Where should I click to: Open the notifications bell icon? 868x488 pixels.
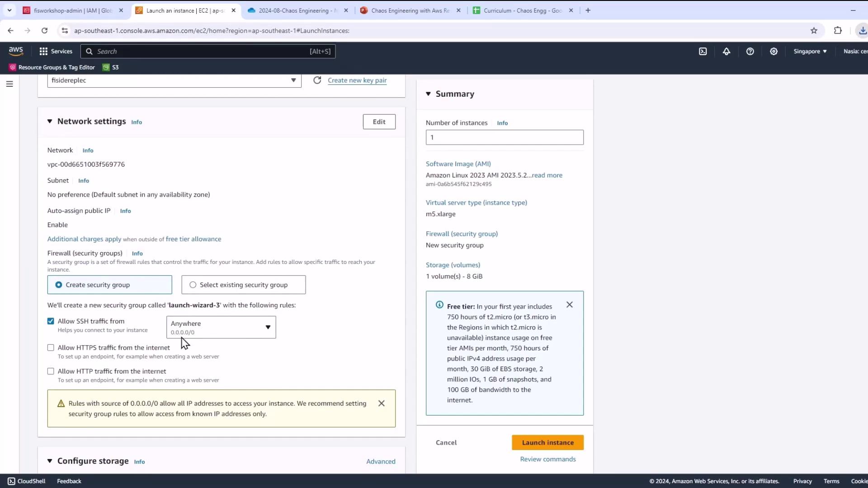pyautogui.click(x=726, y=52)
